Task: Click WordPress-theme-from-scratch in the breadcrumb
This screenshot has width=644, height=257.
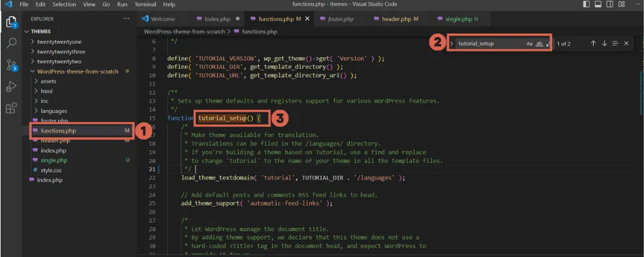Action: click(184, 31)
